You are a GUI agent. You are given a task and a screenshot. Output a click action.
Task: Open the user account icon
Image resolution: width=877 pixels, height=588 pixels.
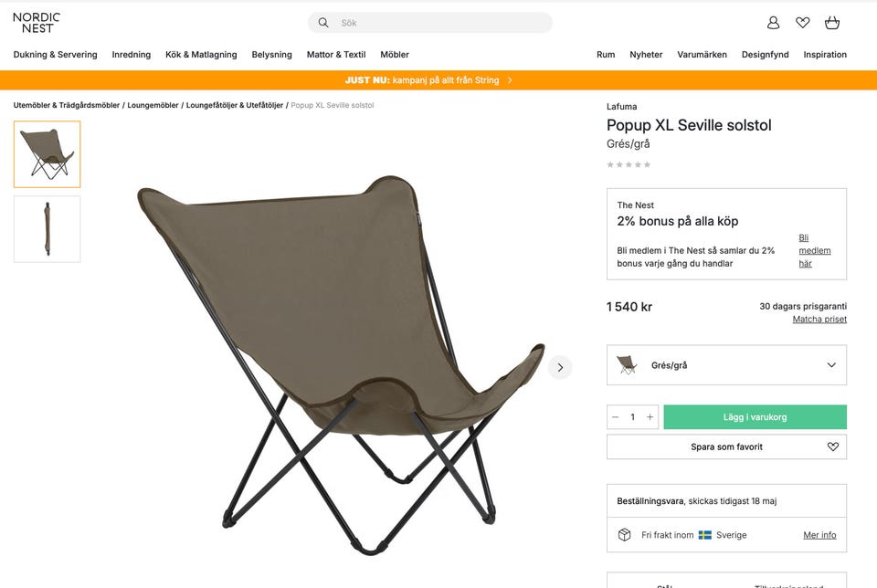[x=773, y=23]
